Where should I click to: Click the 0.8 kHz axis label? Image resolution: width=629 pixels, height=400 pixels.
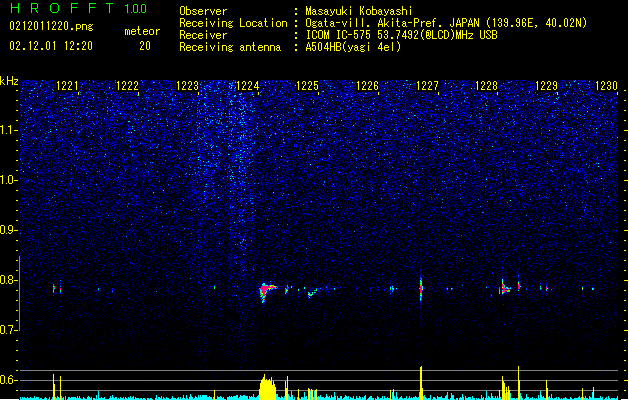coord(8,280)
